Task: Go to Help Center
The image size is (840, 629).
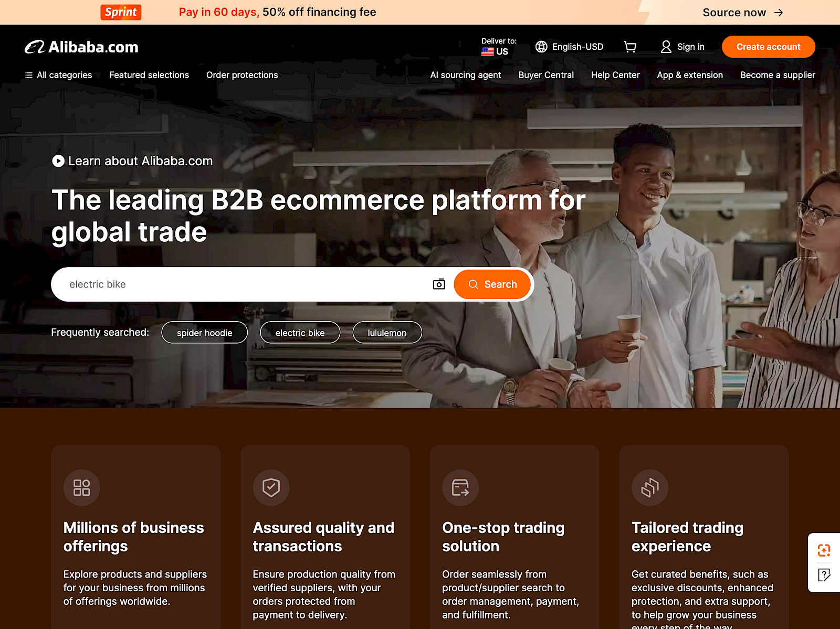Action: (615, 75)
